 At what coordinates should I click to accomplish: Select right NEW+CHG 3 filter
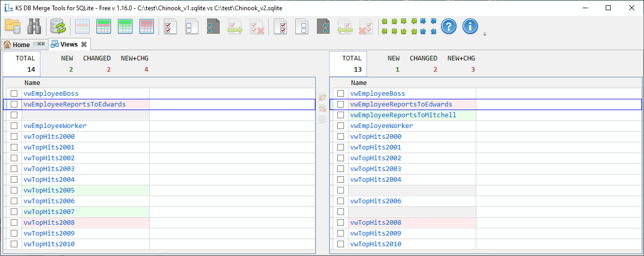[461, 64]
